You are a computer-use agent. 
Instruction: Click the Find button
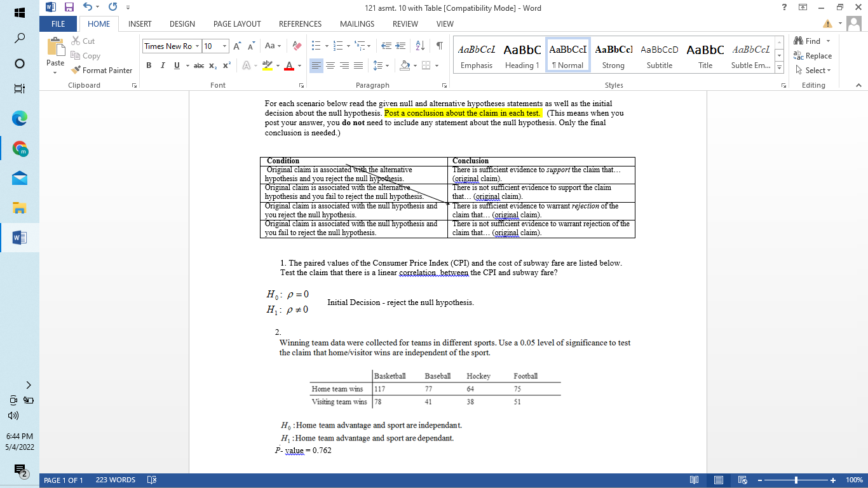click(813, 41)
